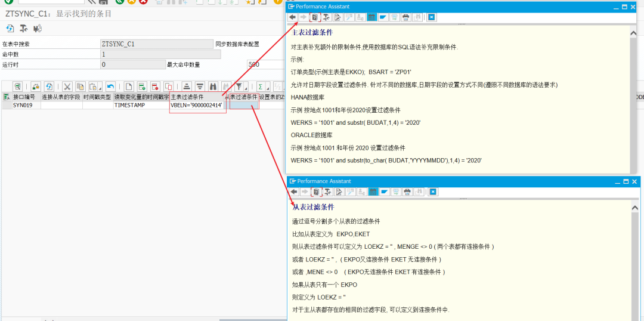Screen dimensions: 644x321
Task: Go back in the 从表过滤条件 help window
Action: point(293,192)
